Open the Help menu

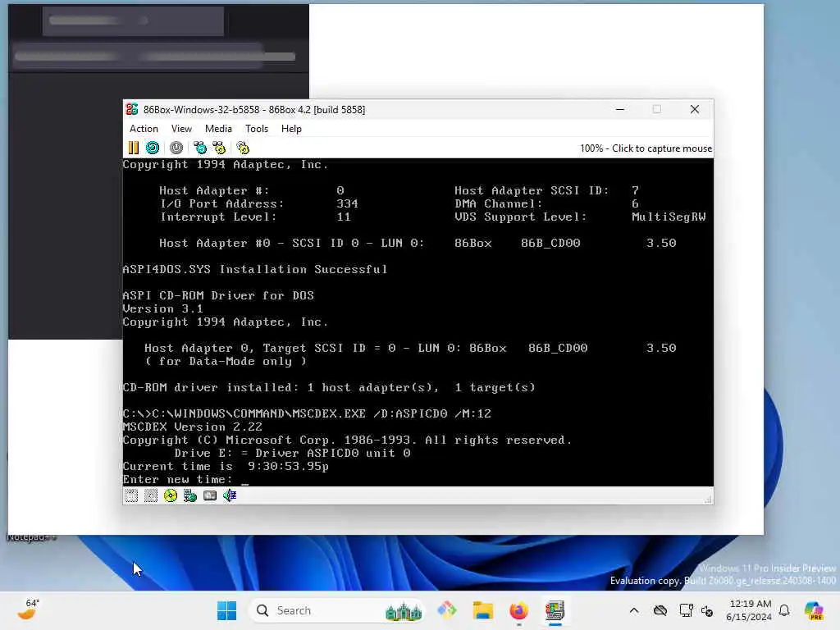pyautogui.click(x=291, y=129)
